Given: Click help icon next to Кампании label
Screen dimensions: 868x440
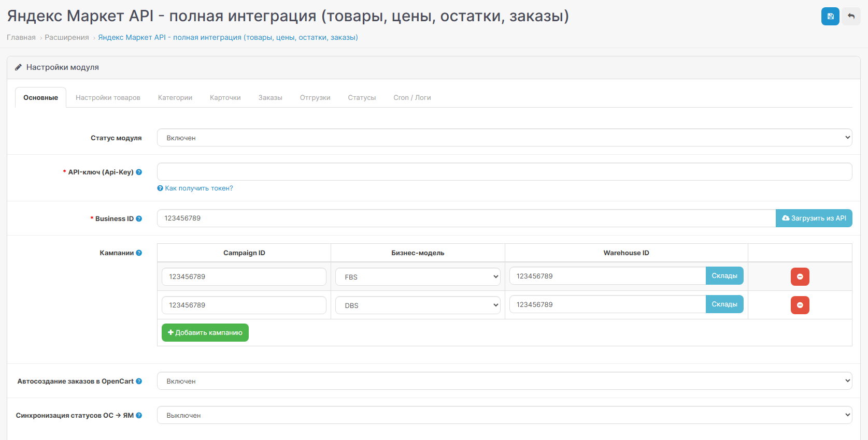Looking at the screenshot, I should (139, 253).
